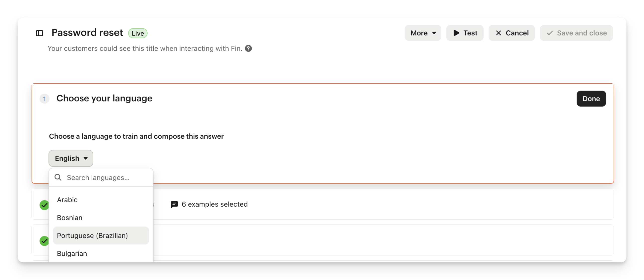Click the Live status badge
The height and width of the screenshot is (280, 644).
tap(138, 33)
